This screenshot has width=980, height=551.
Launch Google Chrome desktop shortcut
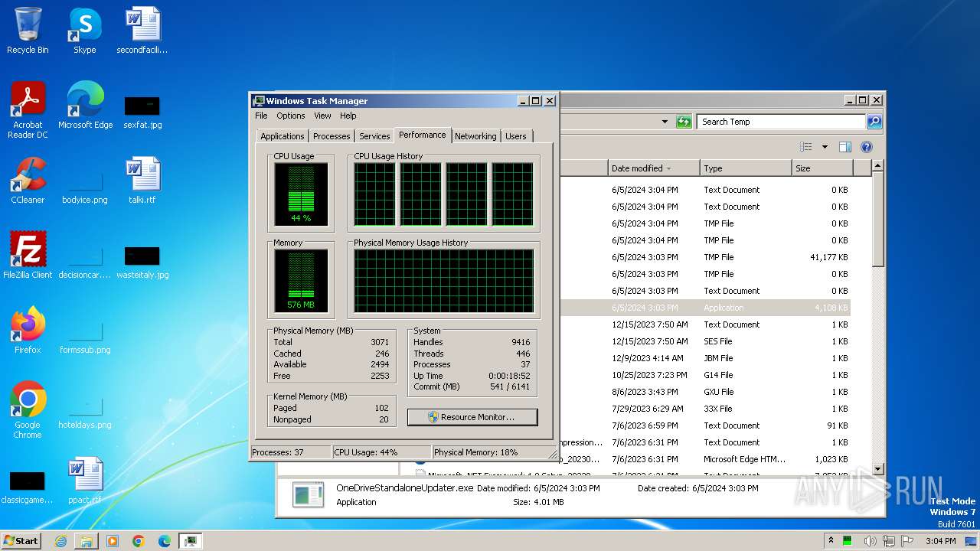[28, 410]
